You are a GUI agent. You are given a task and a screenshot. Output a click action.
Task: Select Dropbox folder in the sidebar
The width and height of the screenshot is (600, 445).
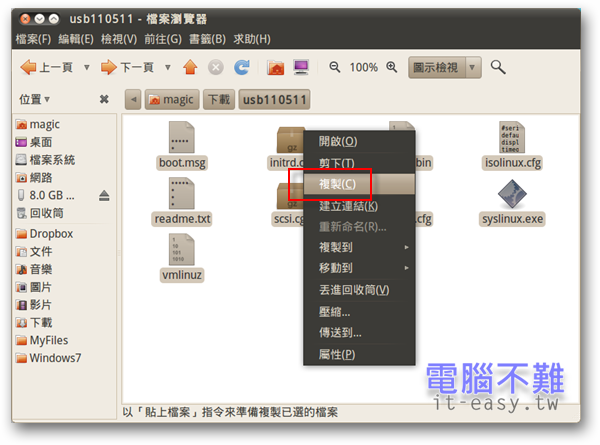pyautogui.click(x=50, y=234)
